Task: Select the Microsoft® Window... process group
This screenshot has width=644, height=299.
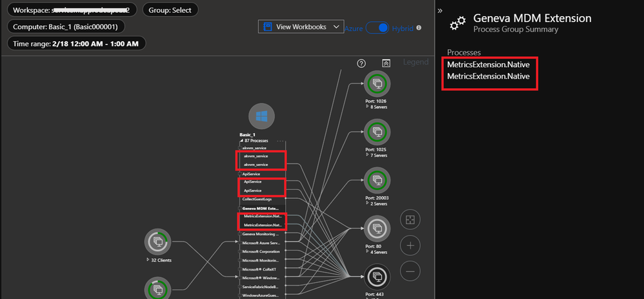Action: click(x=261, y=278)
